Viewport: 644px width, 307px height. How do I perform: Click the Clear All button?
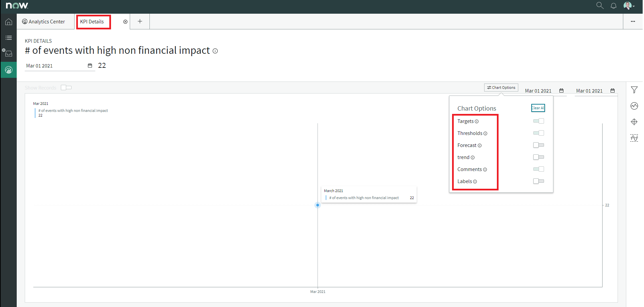coord(538,108)
